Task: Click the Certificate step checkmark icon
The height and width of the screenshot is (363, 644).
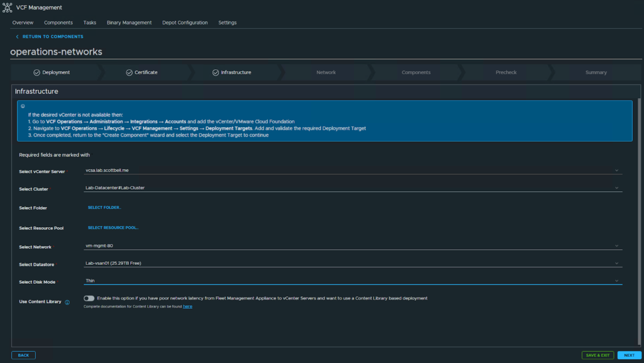Action: click(129, 72)
